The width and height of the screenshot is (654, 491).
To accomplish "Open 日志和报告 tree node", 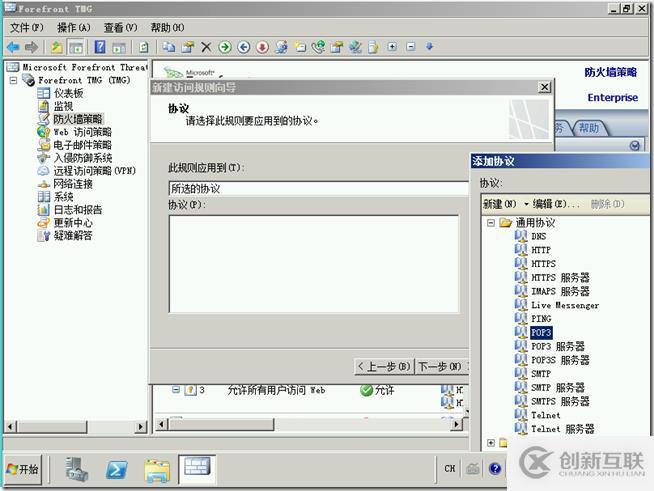I will (78, 209).
